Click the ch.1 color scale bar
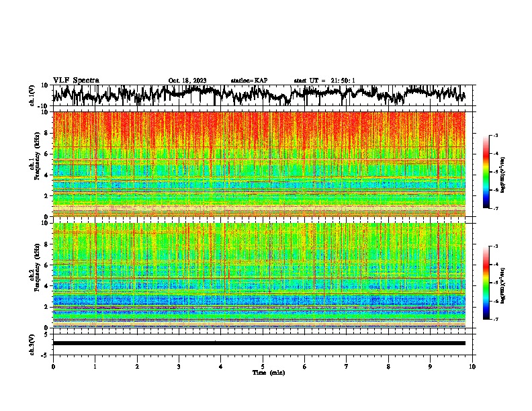The width and height of the screenshot is (532, 411). [x=486, y=172]
